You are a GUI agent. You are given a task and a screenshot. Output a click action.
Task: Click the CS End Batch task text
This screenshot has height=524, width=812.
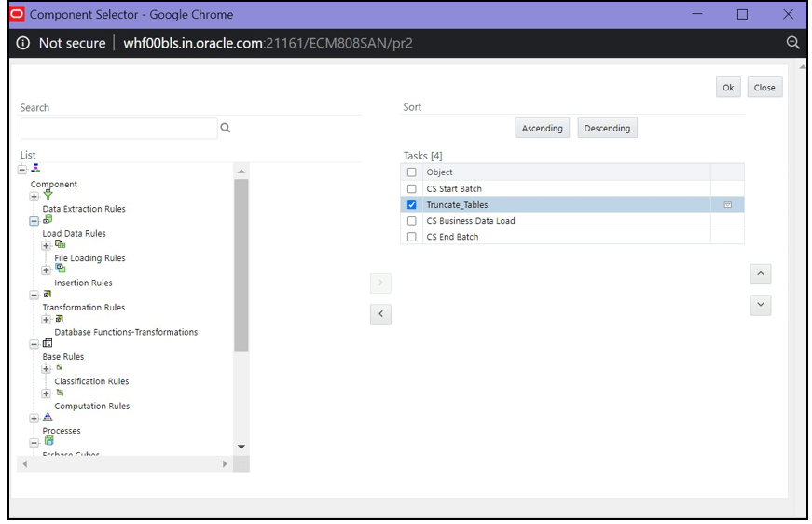coord(452,237)
